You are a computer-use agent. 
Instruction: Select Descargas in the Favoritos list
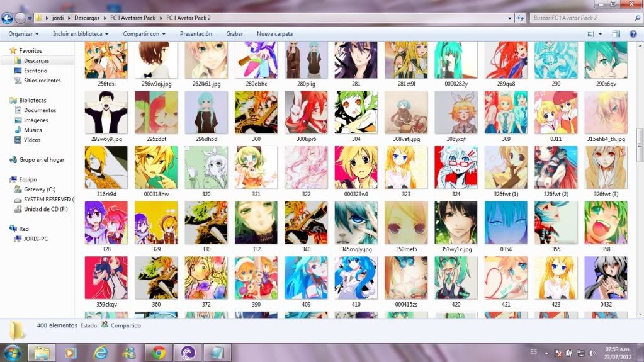36,61
